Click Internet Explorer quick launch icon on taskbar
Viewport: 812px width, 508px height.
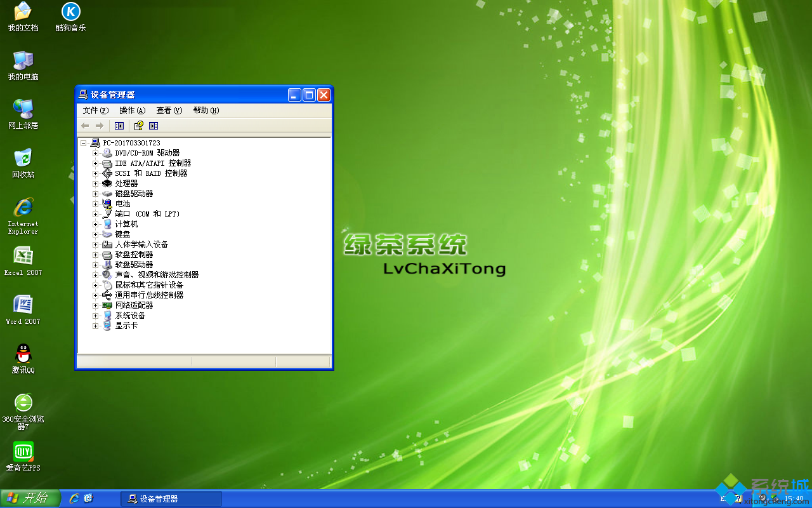74,498
